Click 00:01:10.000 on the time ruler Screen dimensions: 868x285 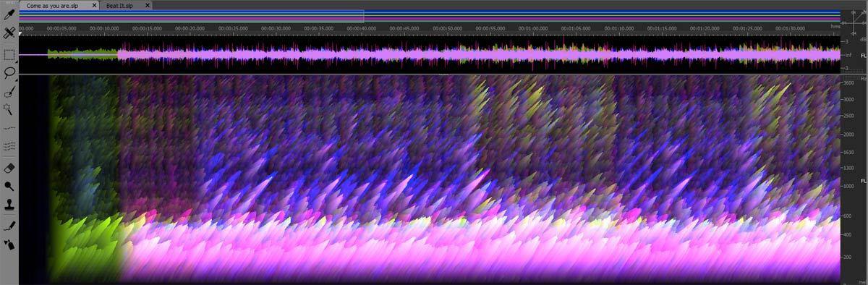(618, 28)
